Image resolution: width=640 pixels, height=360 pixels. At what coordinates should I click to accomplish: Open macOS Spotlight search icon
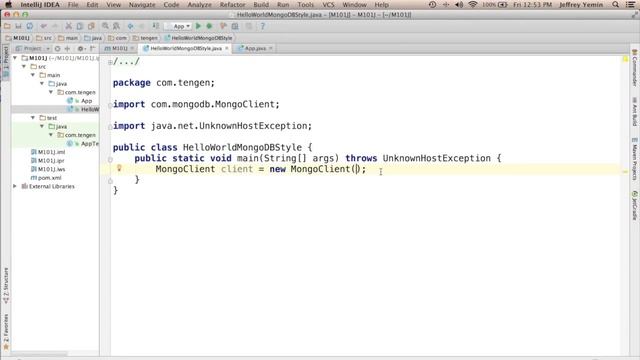point(616,5)
